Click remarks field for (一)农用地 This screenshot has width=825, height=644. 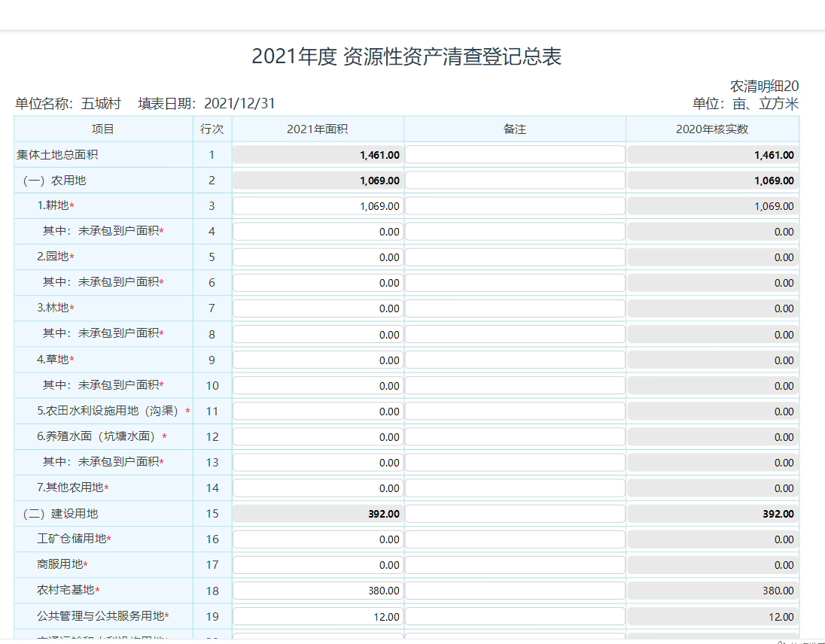515,181
